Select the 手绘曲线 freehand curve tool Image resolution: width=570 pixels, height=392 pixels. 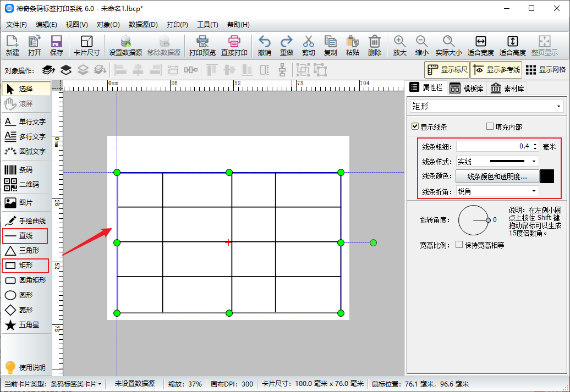pyautogui.click(x=25, y=221)
